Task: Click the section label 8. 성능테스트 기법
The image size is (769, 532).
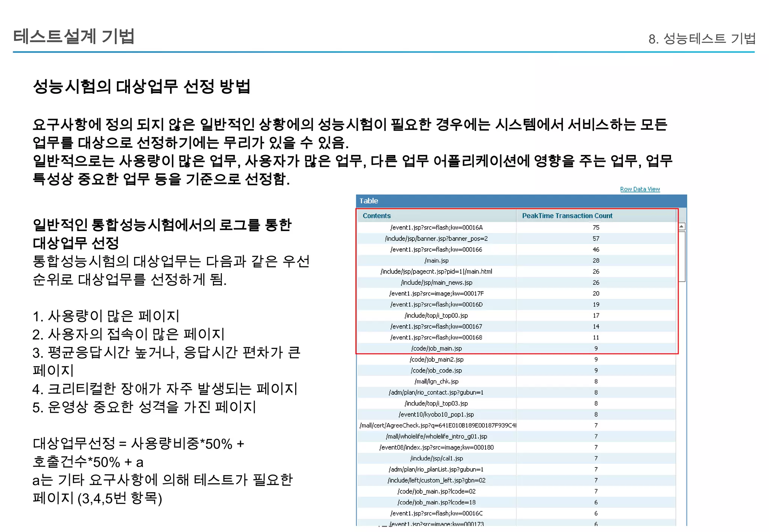Action: [x=702, y=39]
